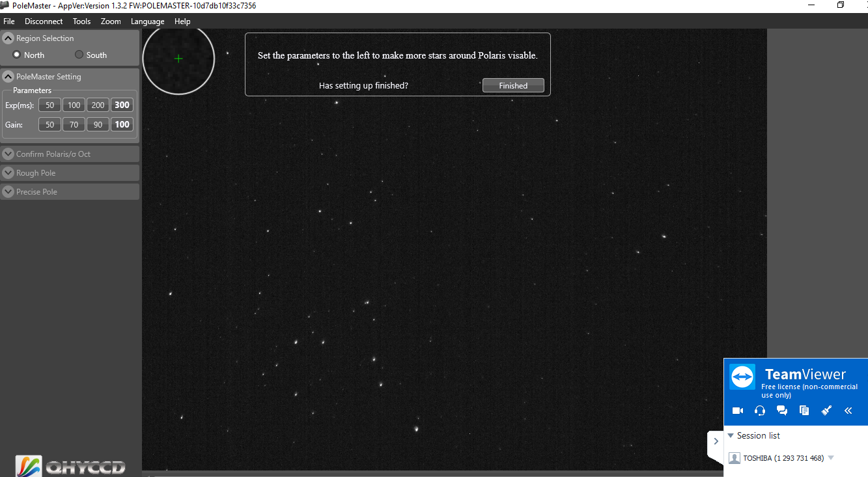Click the "Exp(ms):" label
This screenshot has width=868, height=477.
tap(20, 105)
